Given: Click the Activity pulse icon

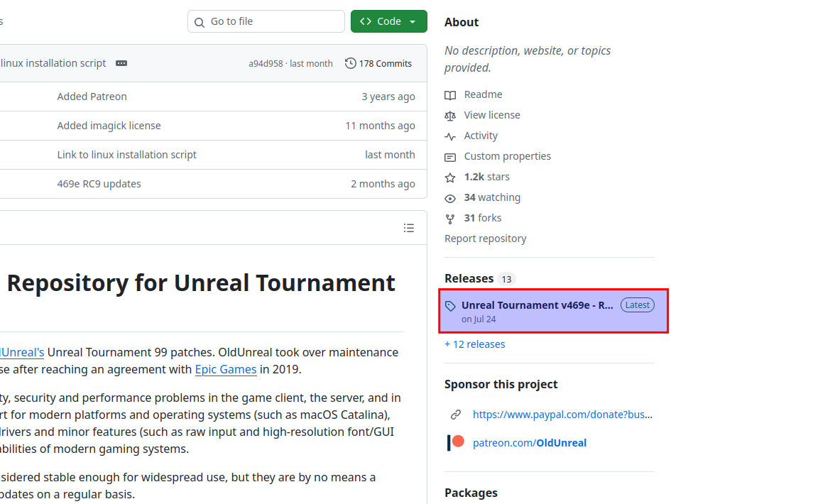Looking at the screenshot, I should 450,136.
